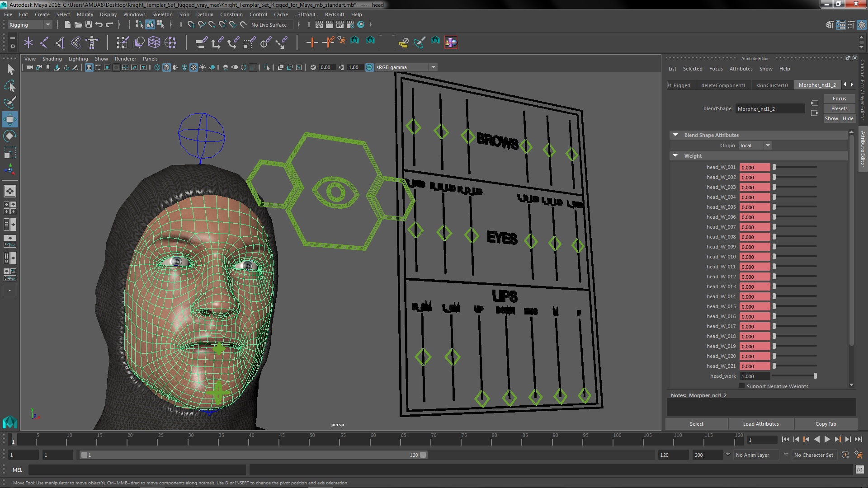The width and height of the screenshot is (868, 488).
Task: Click the Quick Rig figure shelf icon
Action: click(92, 42)
